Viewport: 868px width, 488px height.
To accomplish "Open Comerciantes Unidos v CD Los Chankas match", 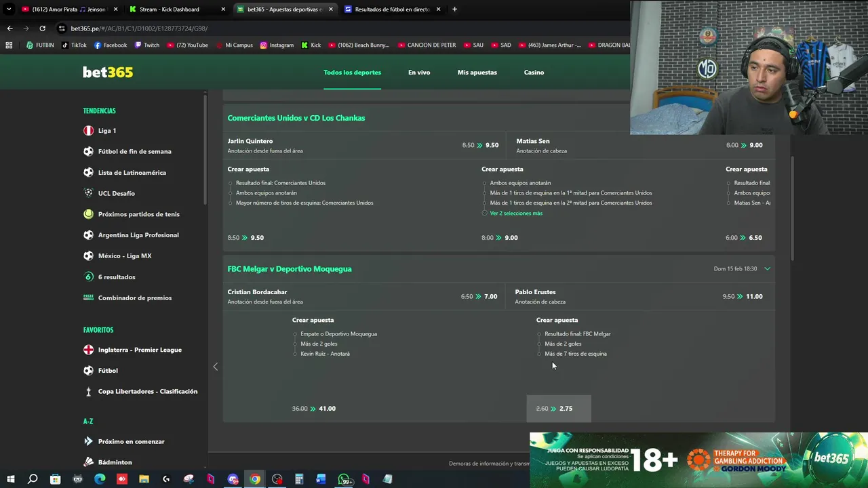I will pos(296,118).
